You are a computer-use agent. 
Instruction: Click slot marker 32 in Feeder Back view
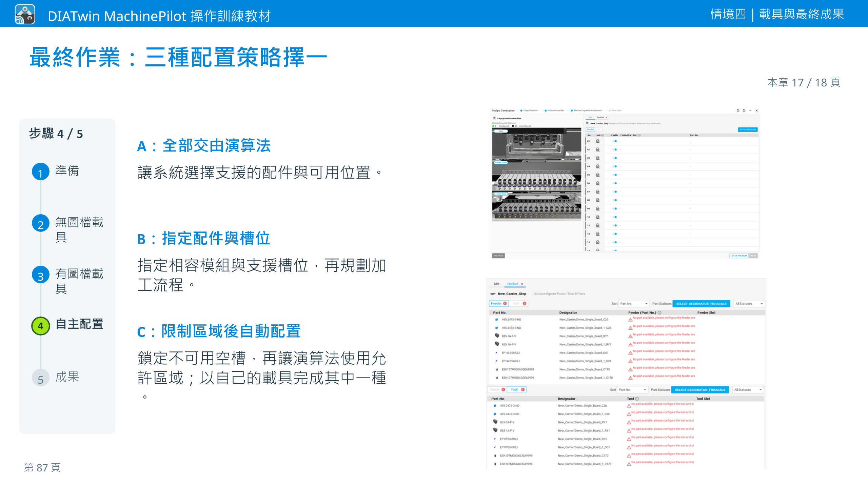point(577,209)
